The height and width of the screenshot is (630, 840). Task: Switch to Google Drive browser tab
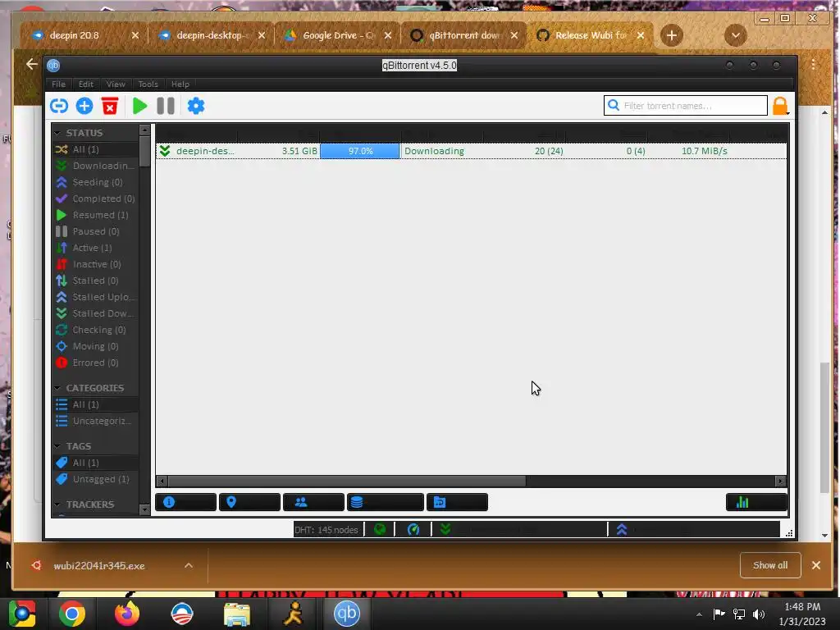pos(337,35)
